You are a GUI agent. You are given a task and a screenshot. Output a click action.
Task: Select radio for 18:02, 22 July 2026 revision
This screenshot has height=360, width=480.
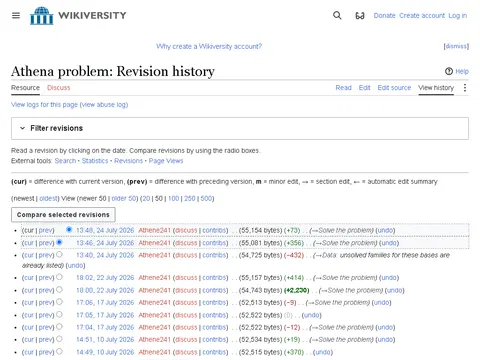pos(59,277)
